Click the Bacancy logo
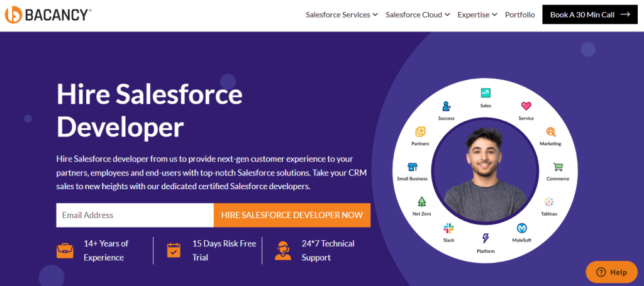 click(x=48, y=15)
